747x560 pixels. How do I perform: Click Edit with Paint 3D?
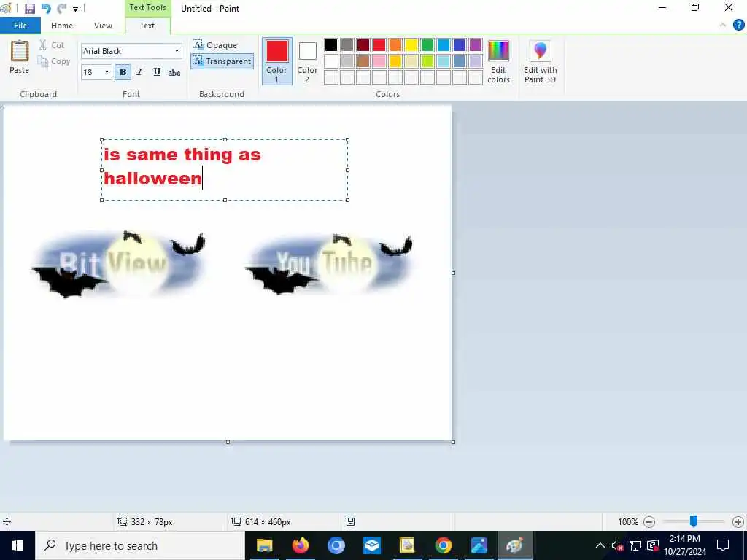point(541,61)
